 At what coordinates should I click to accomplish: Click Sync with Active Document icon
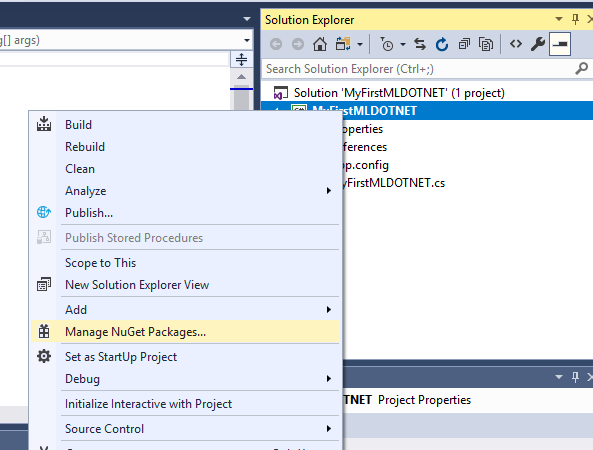[x=420, y=44]
